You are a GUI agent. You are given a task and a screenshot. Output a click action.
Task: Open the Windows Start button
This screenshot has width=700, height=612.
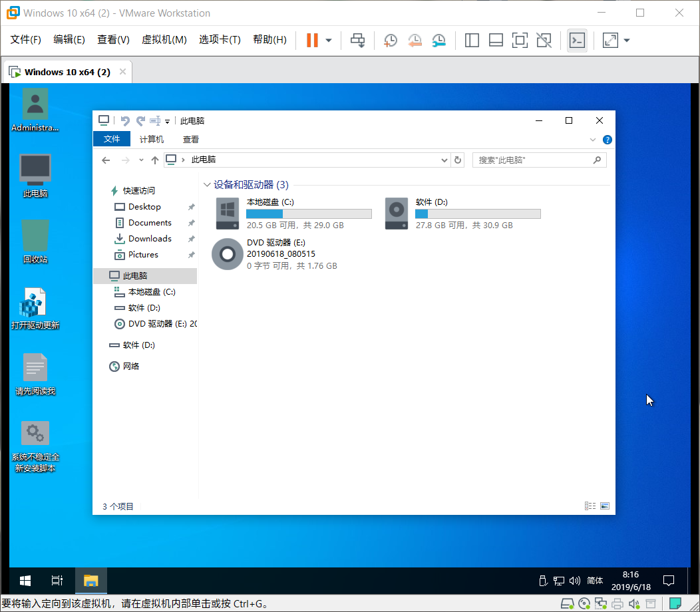(25, 580)
